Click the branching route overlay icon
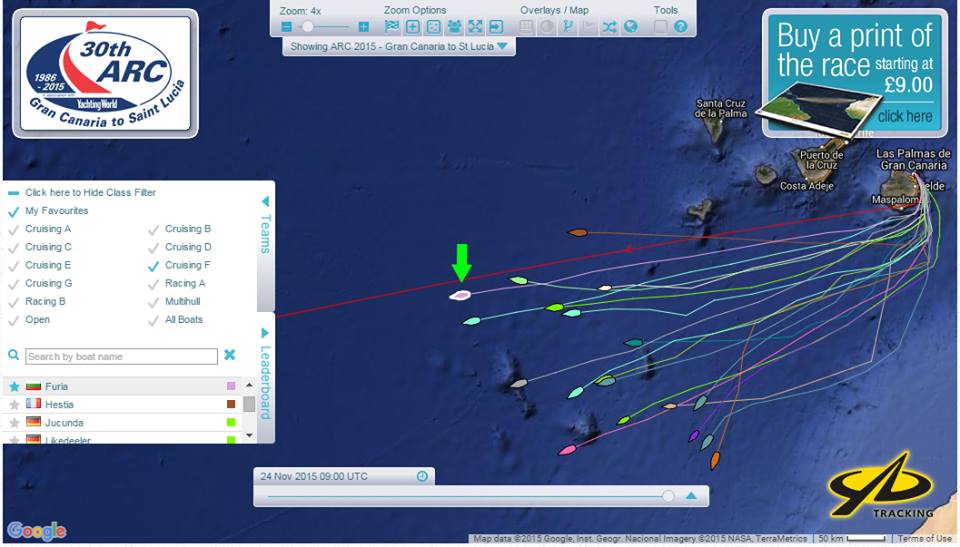The image size is (960, 547). coord(568,26)
